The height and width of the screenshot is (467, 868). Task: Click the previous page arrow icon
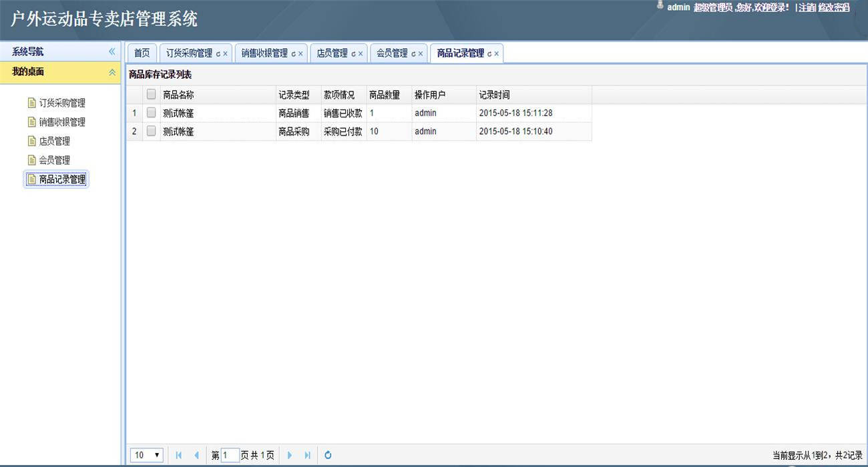pos(197,455)
